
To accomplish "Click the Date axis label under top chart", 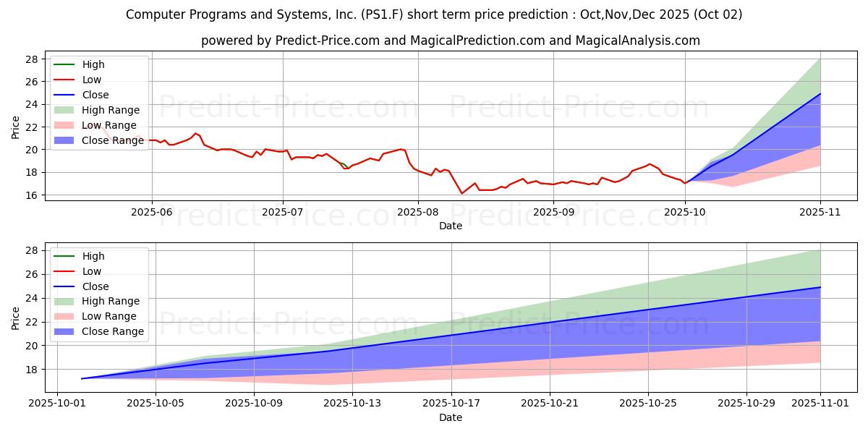I will coord(450,226).
